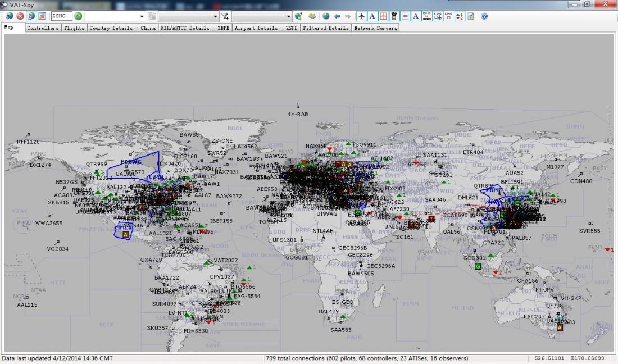This screenshot has height=364, width=618.
Task: Click the blue back arrow icon
Action: 337,16
